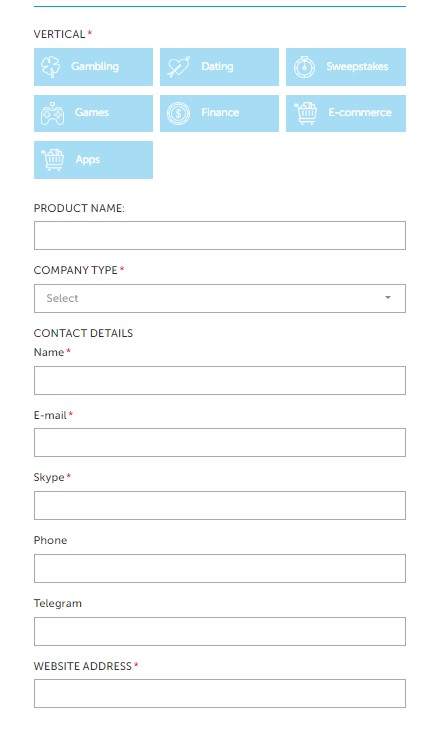426x733 pixels.
Task: Focus the E-mail input box
Action: point(220,443)
